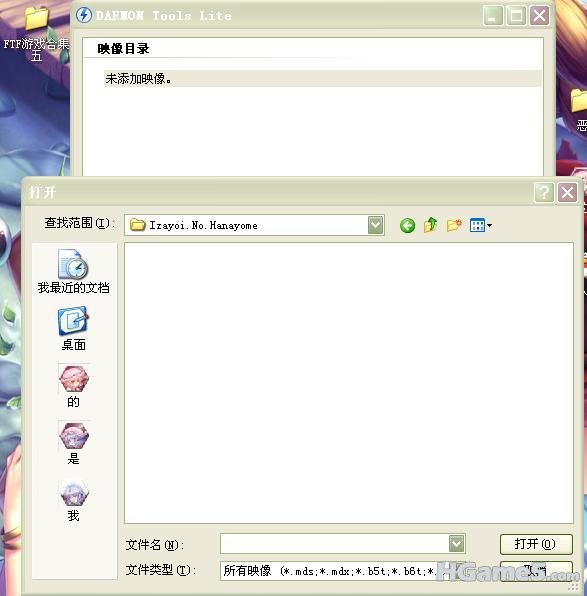
Task: Click the Izayoi.No.Hanayome folder name
Action: pos(203,225)
